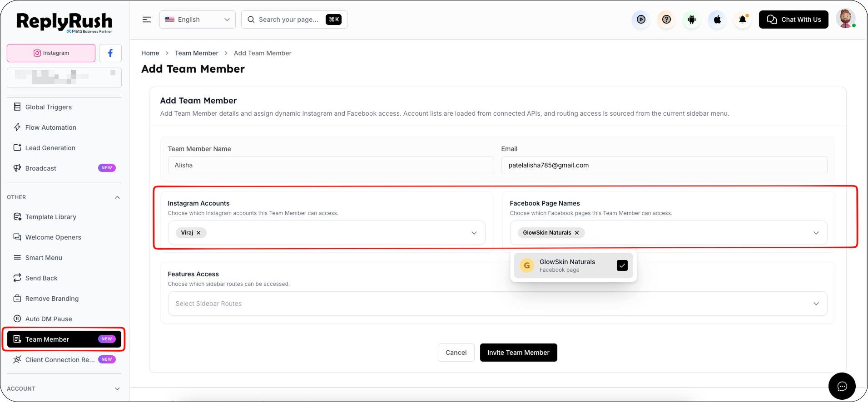Remove the GlowSkin Naturals page tag

point(577,233)
